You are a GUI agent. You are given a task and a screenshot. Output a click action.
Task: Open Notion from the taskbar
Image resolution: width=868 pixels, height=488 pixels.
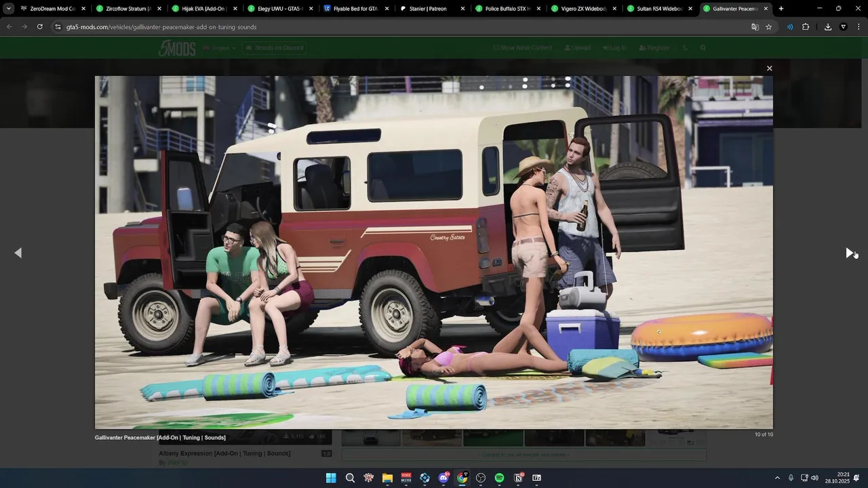tap(518, 478)
